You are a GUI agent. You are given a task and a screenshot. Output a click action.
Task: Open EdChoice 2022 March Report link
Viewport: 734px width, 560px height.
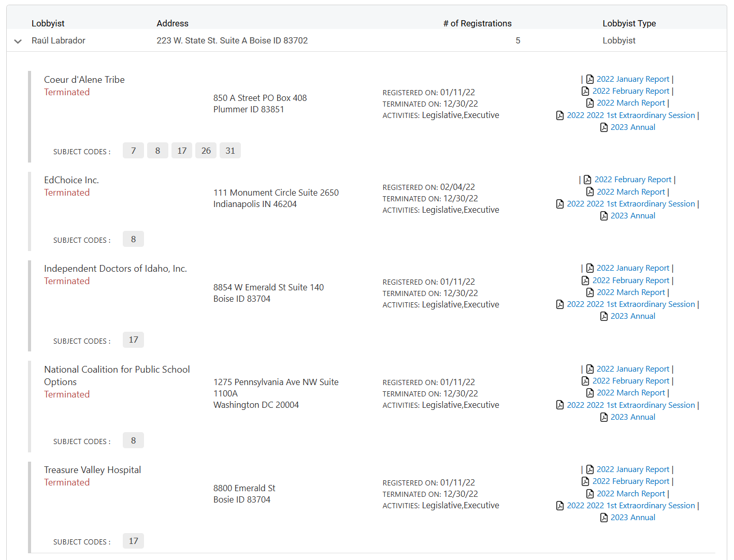click(x=630, y=192)
